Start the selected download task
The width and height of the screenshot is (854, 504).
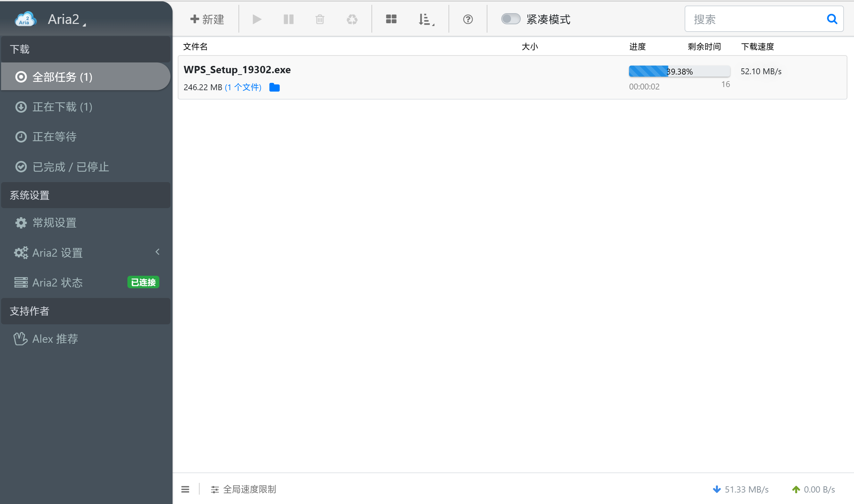pos(256,19)
